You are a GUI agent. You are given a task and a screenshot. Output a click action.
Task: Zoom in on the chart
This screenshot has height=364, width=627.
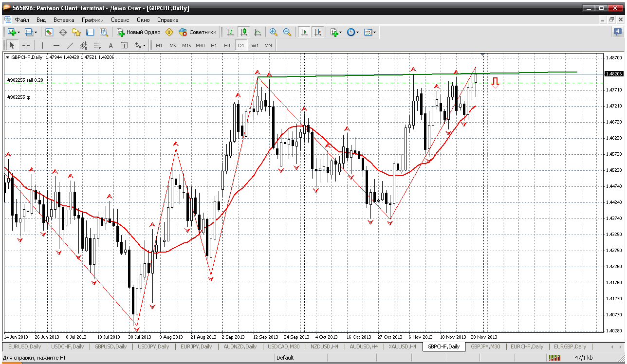click(x=274, y=32)
